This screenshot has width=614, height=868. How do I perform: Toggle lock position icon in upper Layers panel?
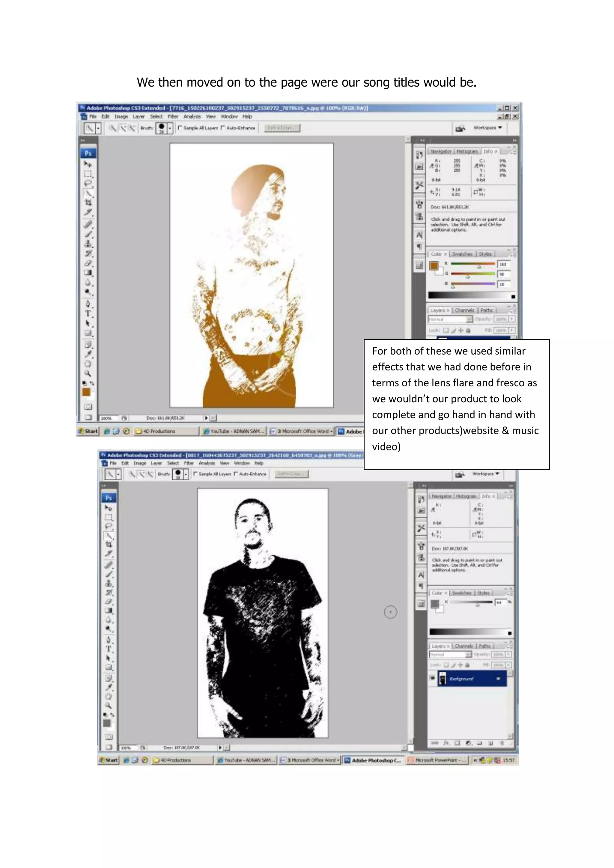tap(460, 330)
